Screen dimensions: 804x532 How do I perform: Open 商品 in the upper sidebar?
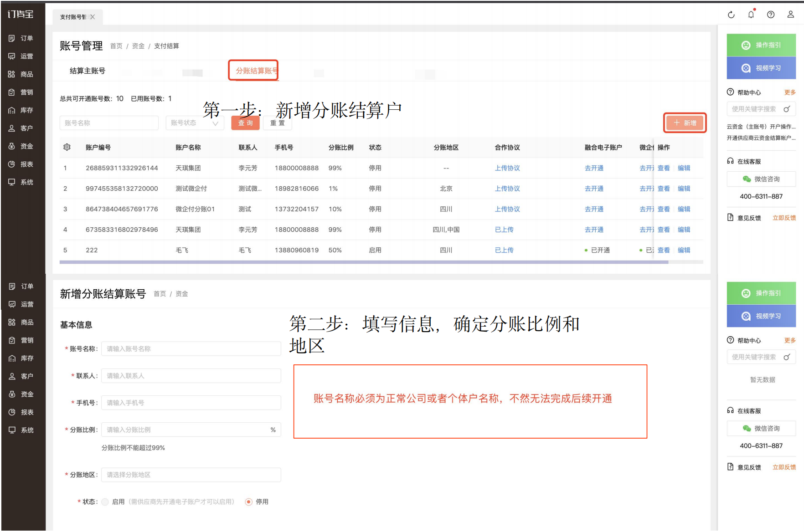[x=21, y=74]
